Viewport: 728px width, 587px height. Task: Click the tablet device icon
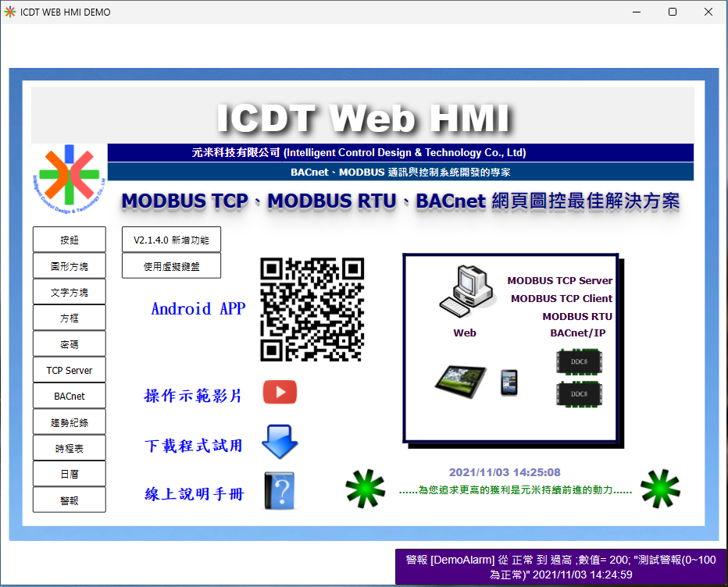(461, 379)
